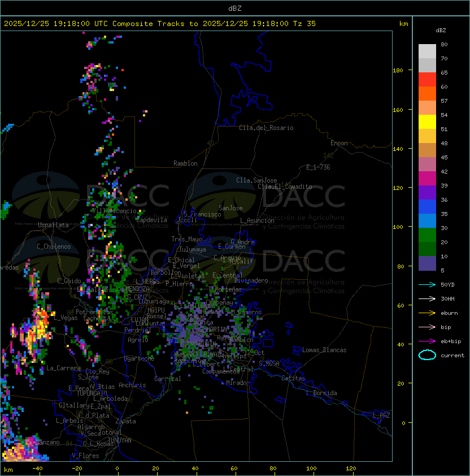This screenshot has height=476, width=470.
Task: Click the Anchoris label
Action: click(x=132, y=385)
